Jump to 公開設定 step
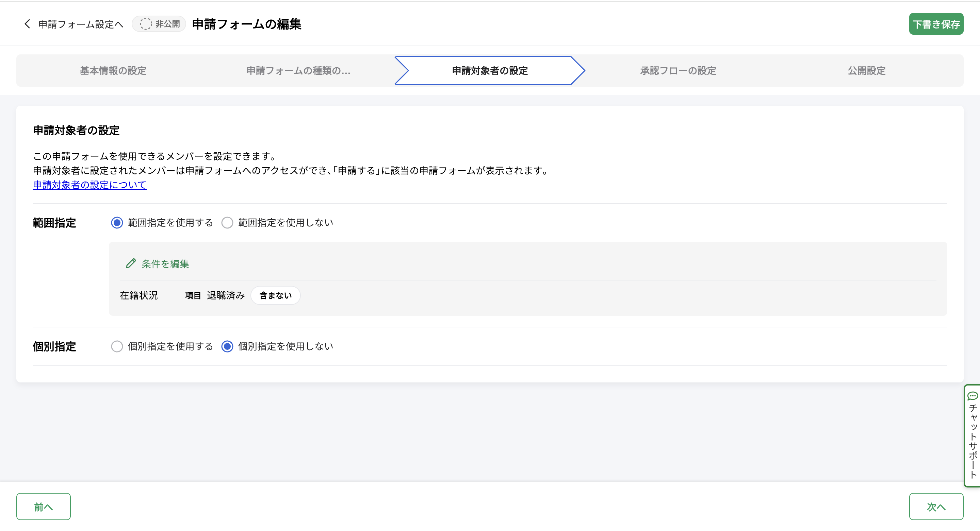980x531 pixels. pyautogui.click(x=866, y=71)
